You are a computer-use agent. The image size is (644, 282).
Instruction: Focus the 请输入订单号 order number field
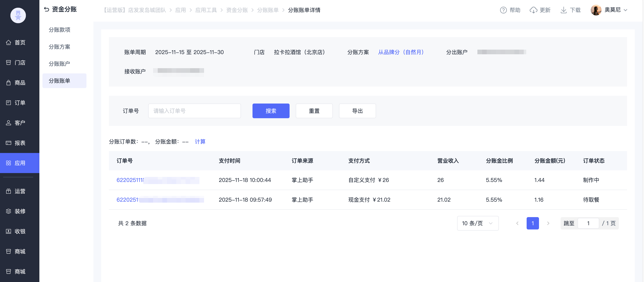tap(194, 111)
